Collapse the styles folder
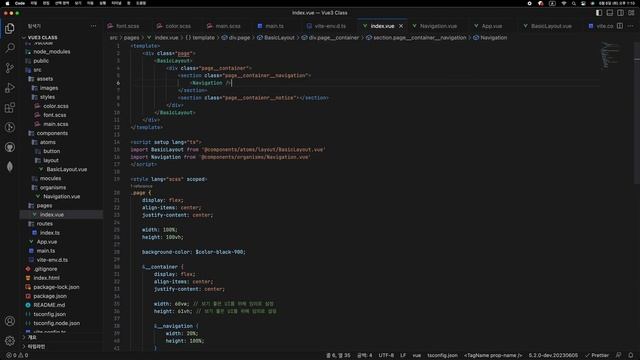 click(47, 97)
